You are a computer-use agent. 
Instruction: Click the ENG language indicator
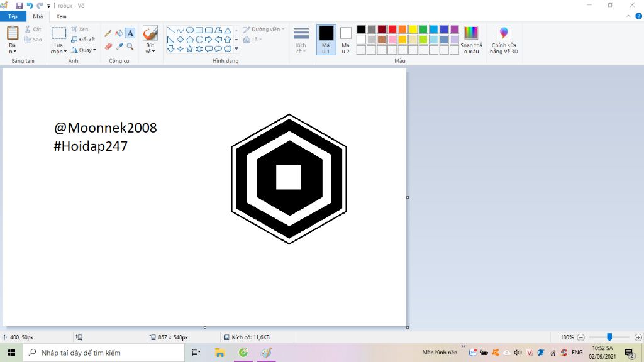point(577,353)
